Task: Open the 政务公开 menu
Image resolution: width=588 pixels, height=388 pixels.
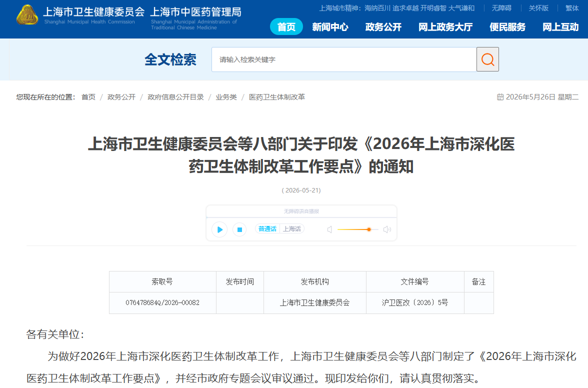Action: (x=383, y=27)
